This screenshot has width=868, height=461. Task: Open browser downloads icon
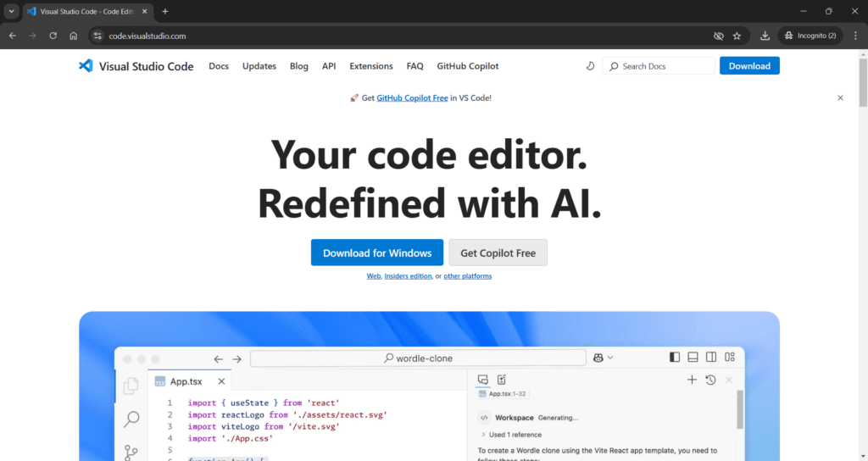coord(765,36)
